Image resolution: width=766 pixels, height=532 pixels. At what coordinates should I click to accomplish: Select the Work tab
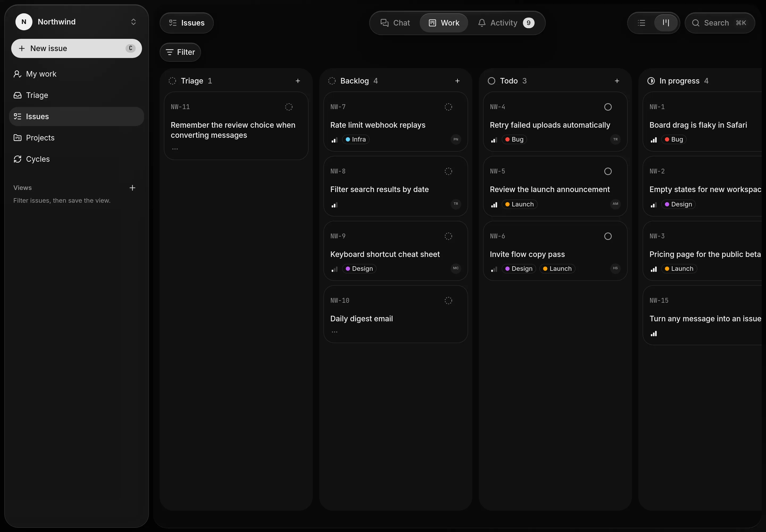(444, 23)
